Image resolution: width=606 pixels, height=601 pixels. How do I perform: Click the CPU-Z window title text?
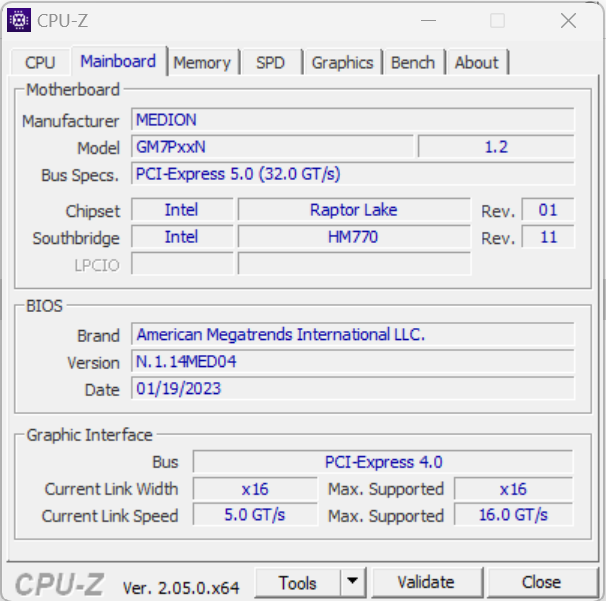coord(63,20)
